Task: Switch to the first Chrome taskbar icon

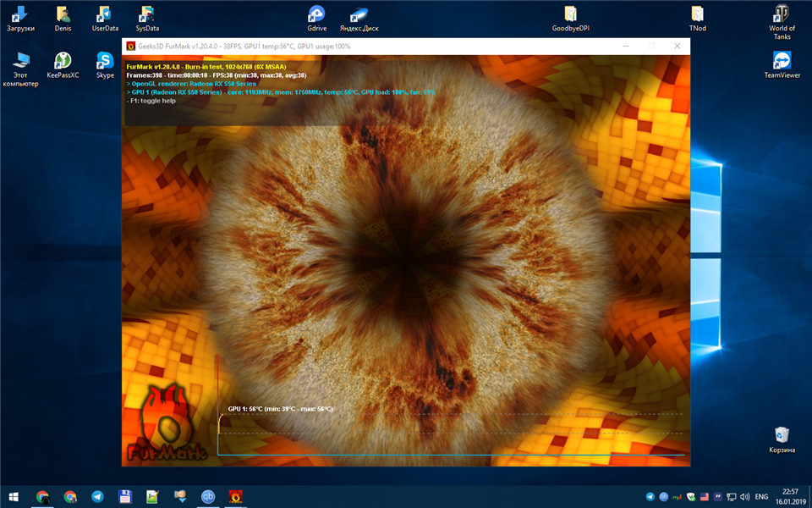Action: click(x=42, y=497)
